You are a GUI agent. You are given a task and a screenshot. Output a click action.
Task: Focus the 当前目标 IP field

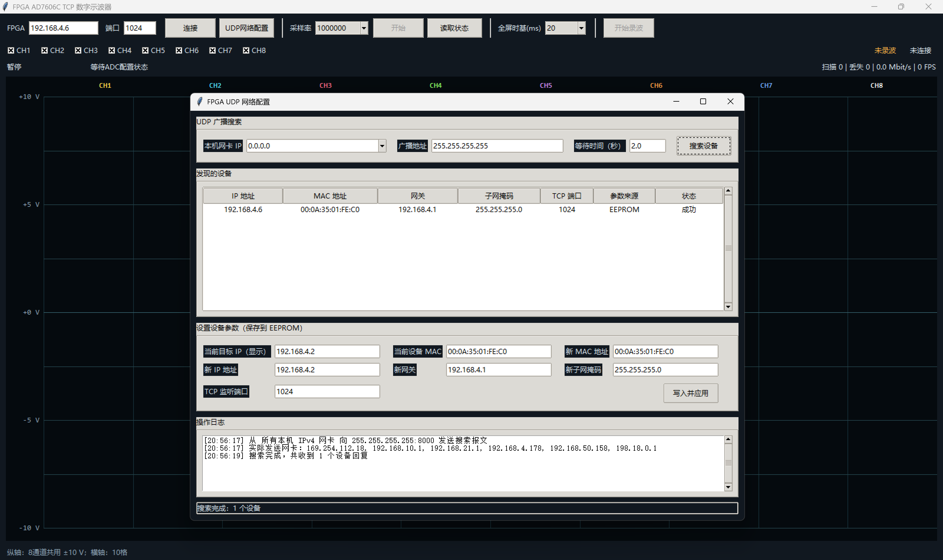[x=327, y=351]
